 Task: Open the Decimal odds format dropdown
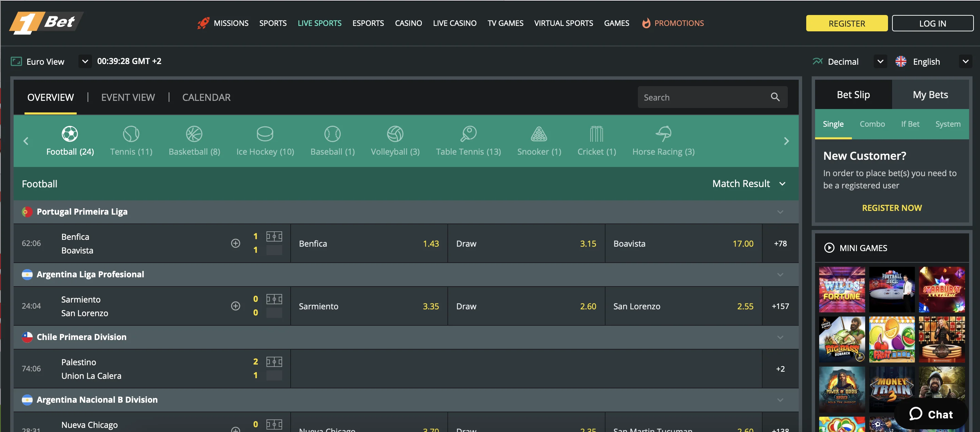coord(880,61)
